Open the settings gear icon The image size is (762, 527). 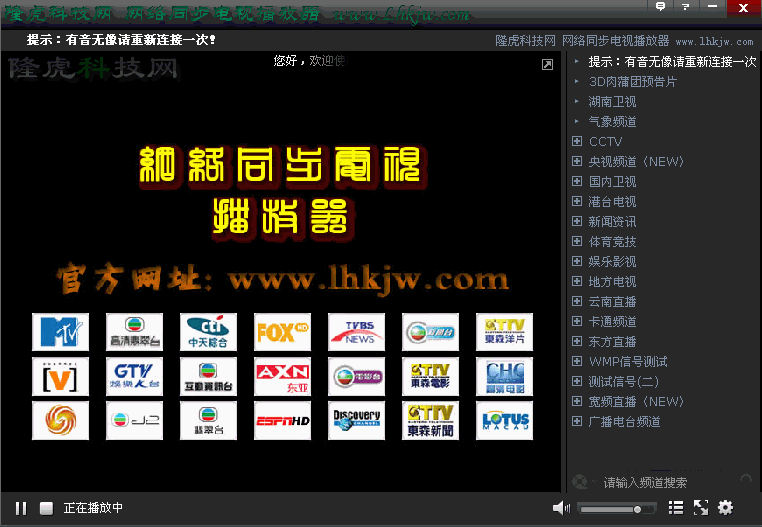pyautogui.click(x=725, y=508)
